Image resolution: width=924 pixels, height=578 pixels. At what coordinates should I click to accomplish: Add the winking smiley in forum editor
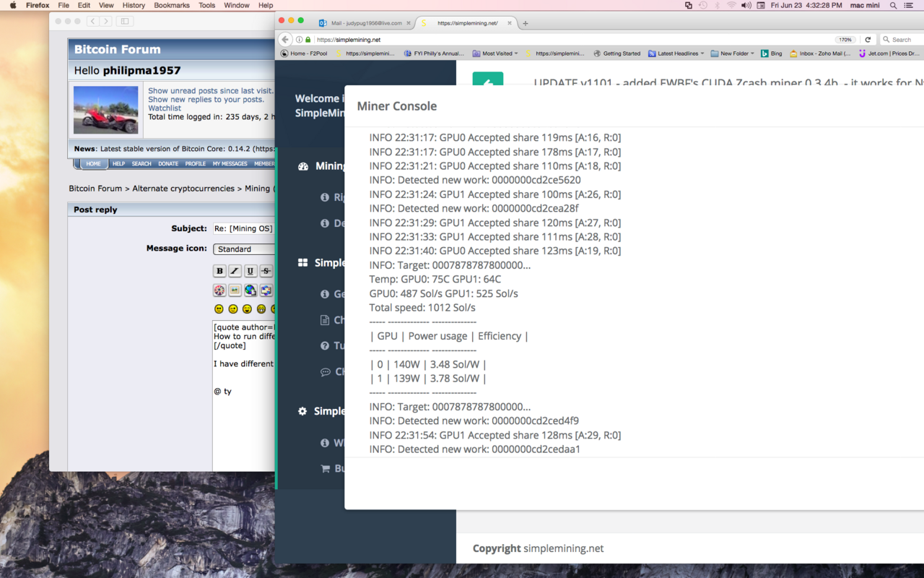click(233, 309)
